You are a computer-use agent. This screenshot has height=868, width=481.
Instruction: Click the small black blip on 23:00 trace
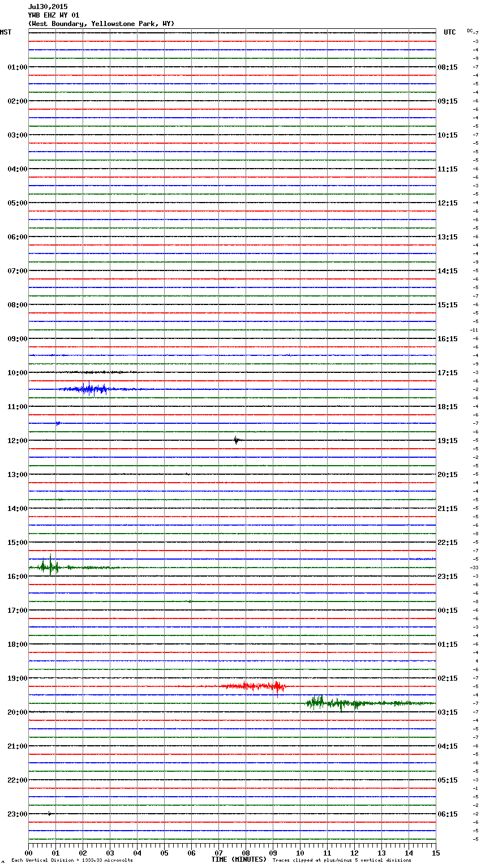coord(49,814)
